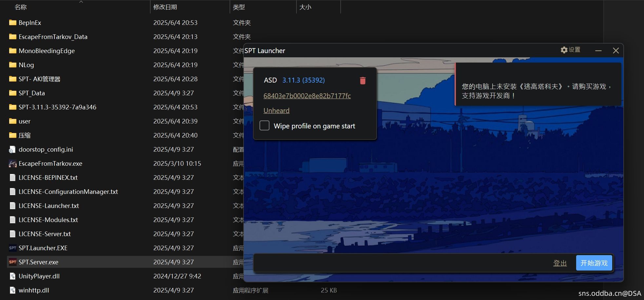Image resolution: width=644 pixels, height=300 pixels.
Task: Click the UnityPlayer.dll file icon
Action: (x=12, y=276)
